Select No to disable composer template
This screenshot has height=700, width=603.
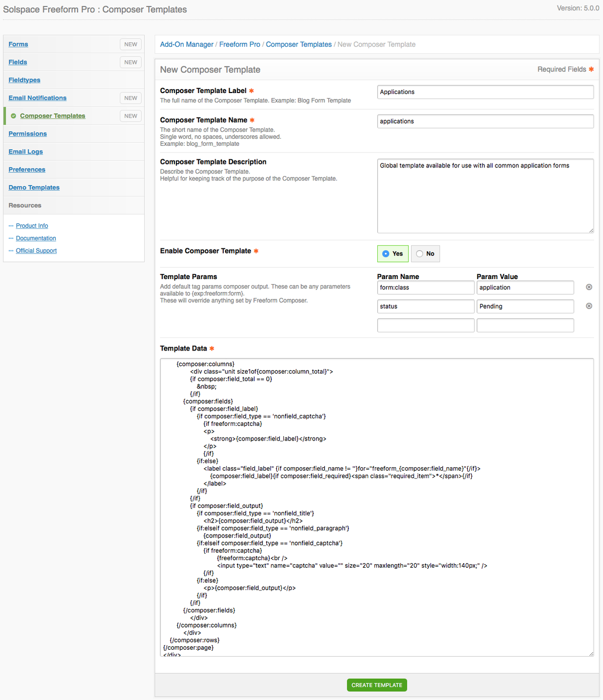(425, 254)
